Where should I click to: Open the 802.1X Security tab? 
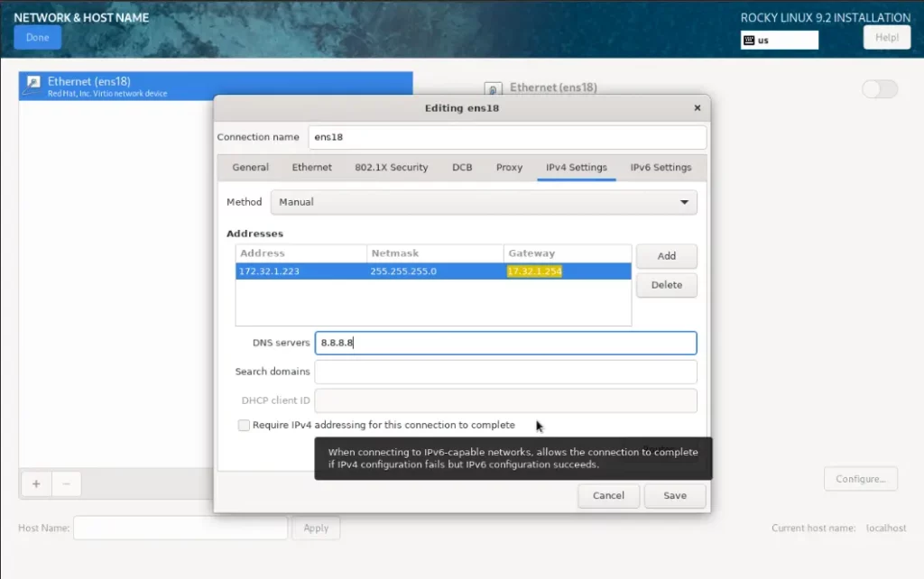click(392, 167)
